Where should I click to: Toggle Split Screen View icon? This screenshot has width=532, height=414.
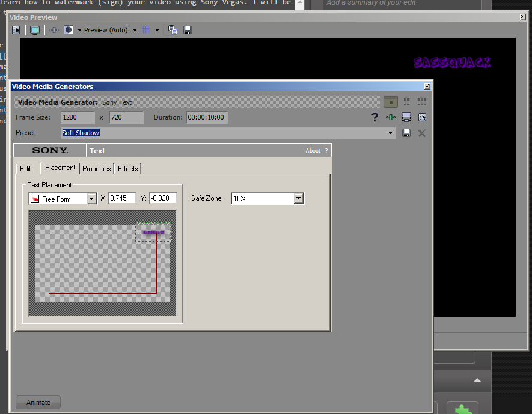[69, 30]
